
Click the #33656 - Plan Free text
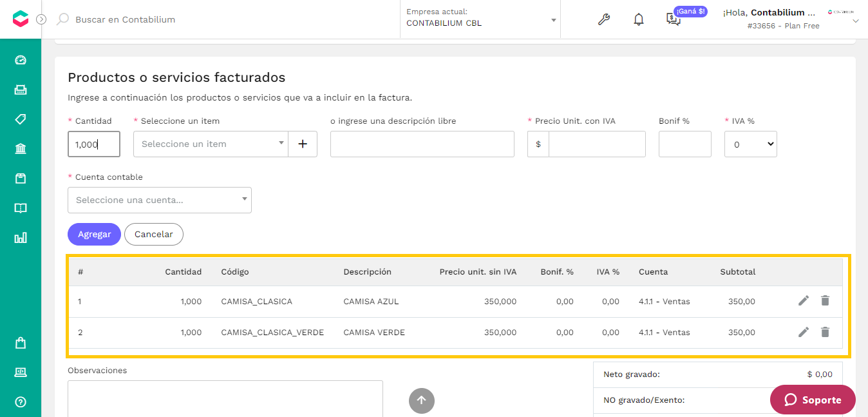(784, 26)
